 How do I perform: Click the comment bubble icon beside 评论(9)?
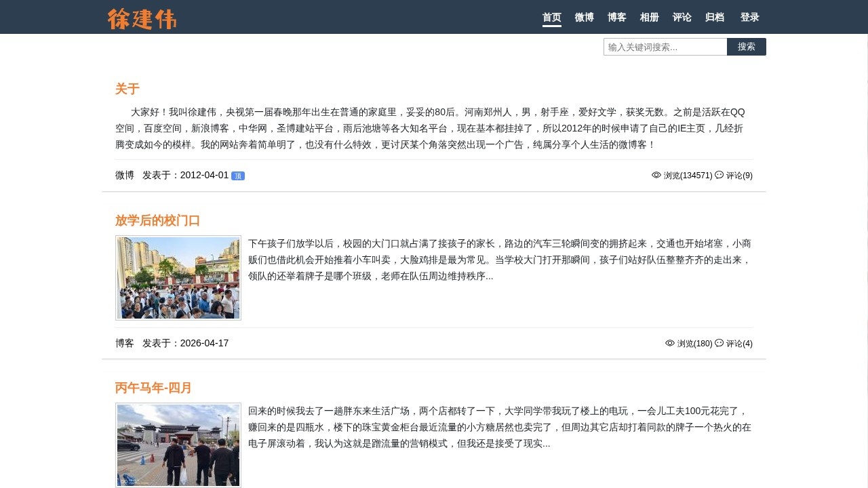pyautogui.click(x=719, y=175)
